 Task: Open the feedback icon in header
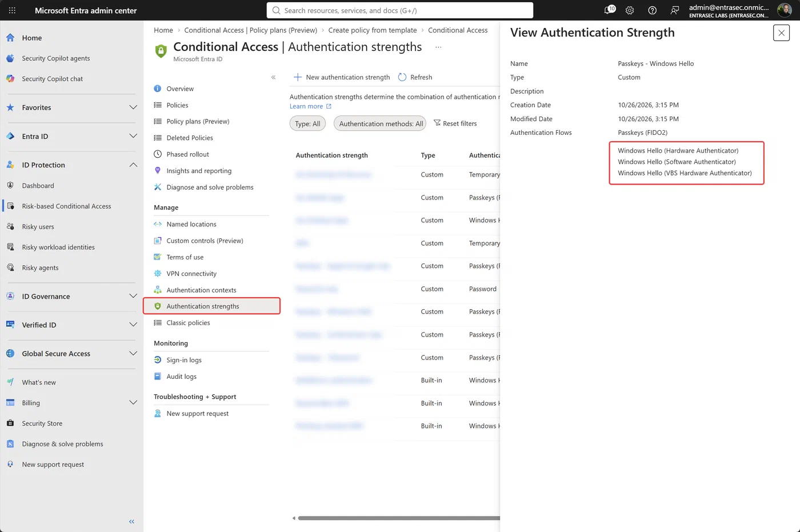(x=675, y=10)
